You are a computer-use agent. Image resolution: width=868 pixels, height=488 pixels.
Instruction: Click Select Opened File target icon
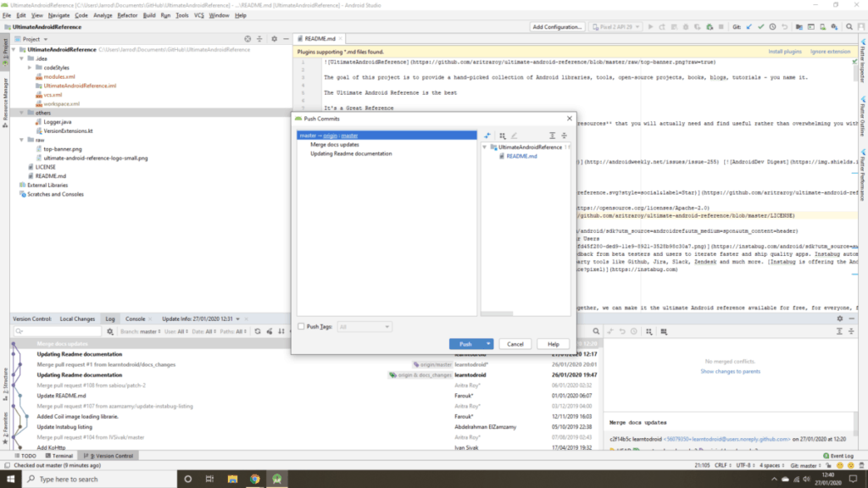coord(248,39)
